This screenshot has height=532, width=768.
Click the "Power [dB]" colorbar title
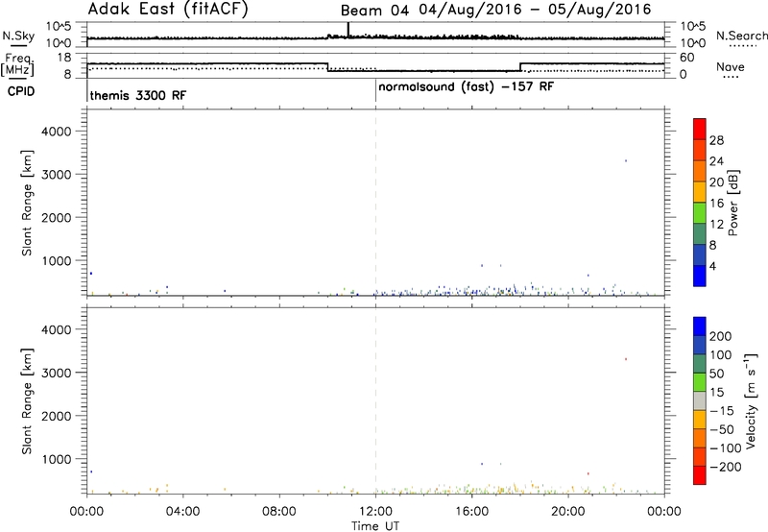tap(732, 203)
